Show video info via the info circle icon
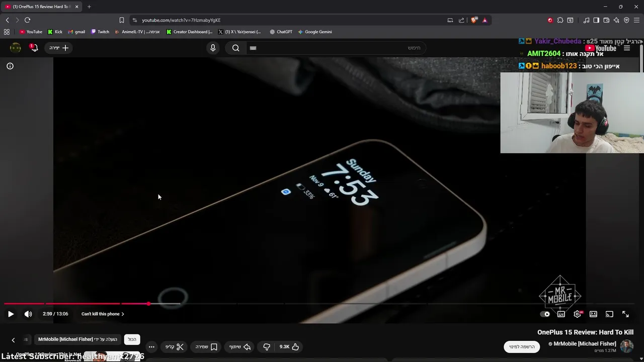 tap(10, 66)
